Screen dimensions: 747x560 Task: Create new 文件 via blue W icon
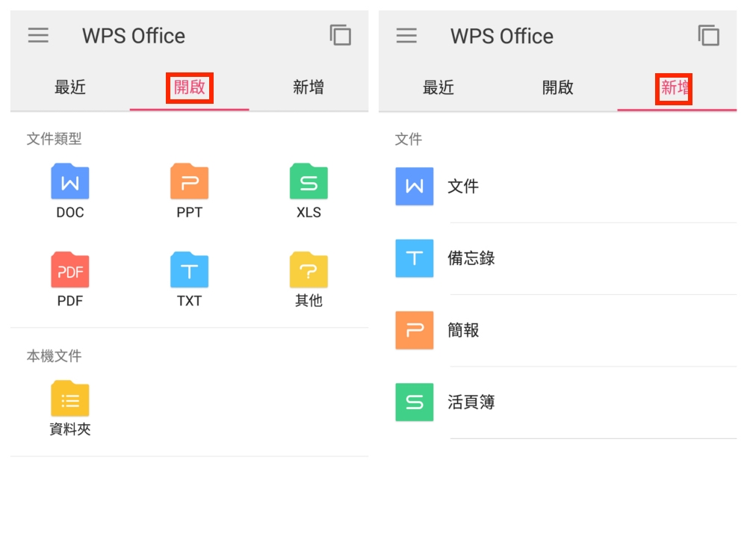415,186
